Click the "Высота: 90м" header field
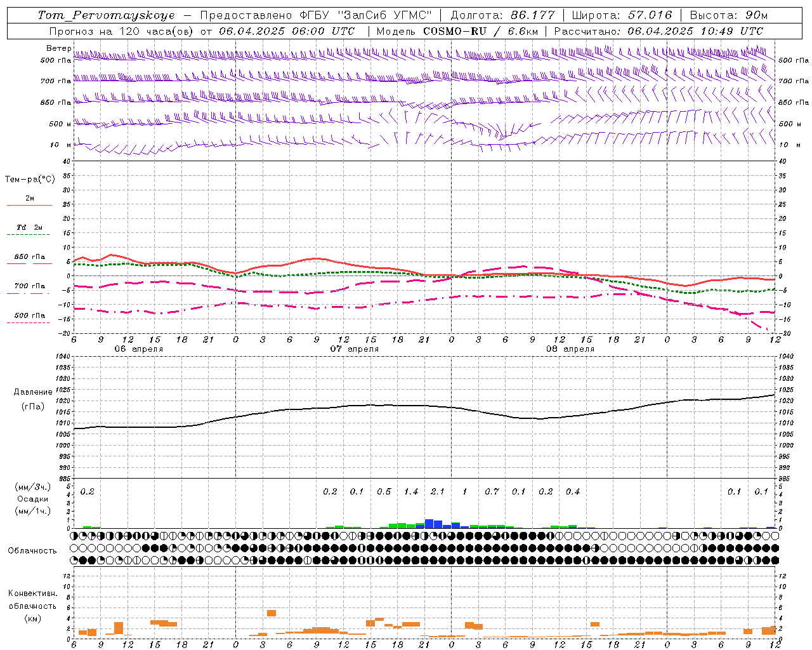812x650 pixels. point(728,15)
